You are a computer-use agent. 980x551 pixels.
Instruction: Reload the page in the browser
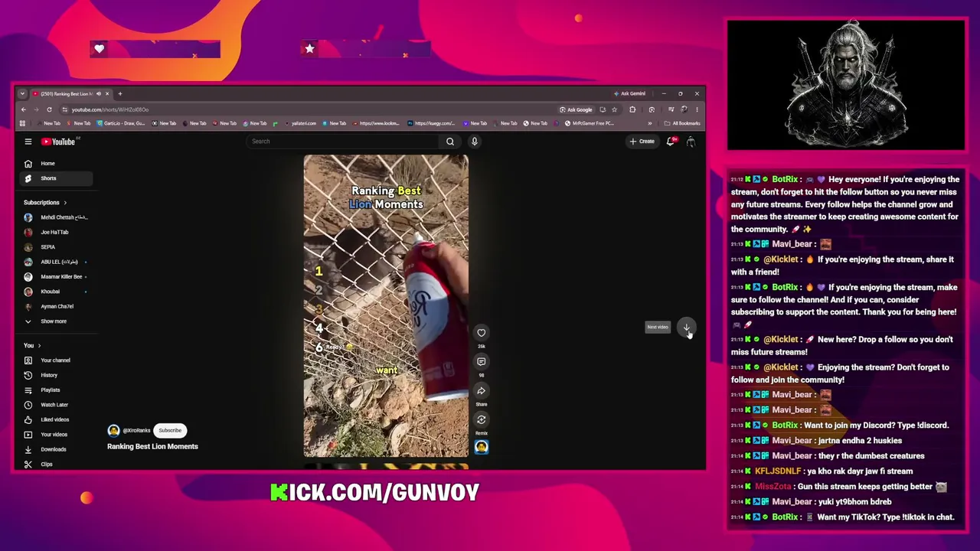click(x=49, y=109)
